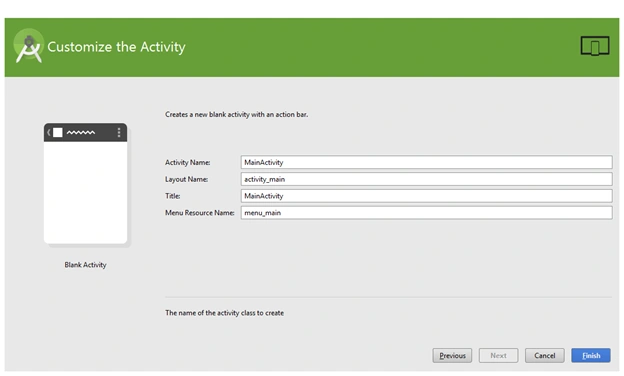Click the Android Studio logo icon
Screen dimensions: 624x376
28,46
